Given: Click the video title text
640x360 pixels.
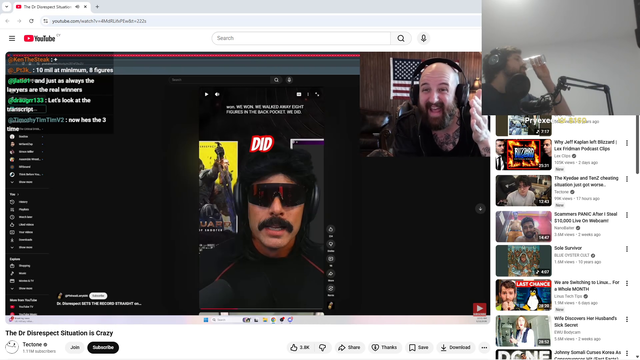Looking at the screenshot, I should 59,333.
